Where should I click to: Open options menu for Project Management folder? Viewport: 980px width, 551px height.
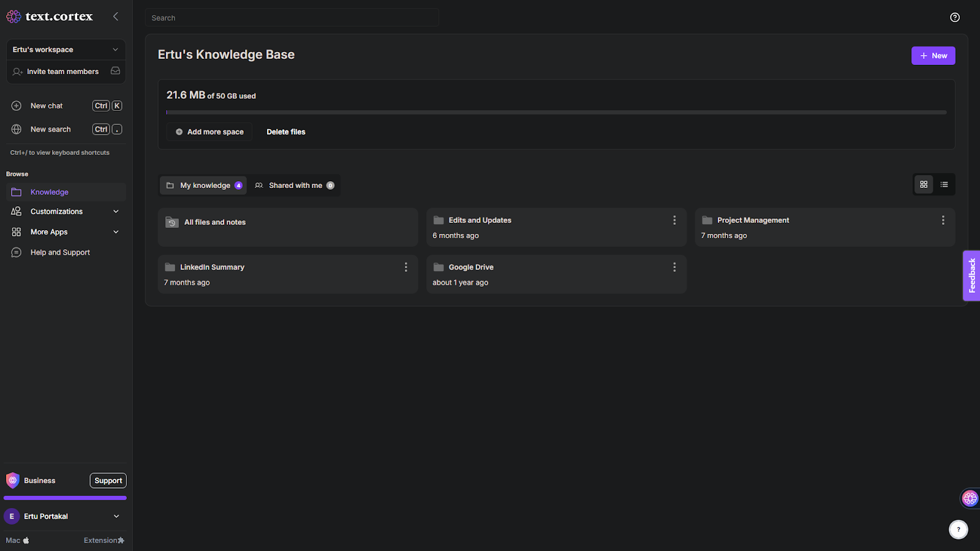[x=943, y=220]
